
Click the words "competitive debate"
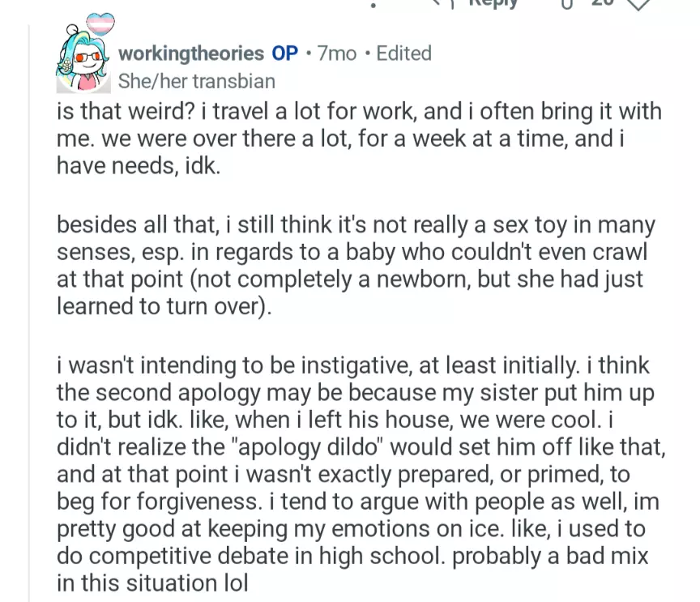[x=186, y=556]
